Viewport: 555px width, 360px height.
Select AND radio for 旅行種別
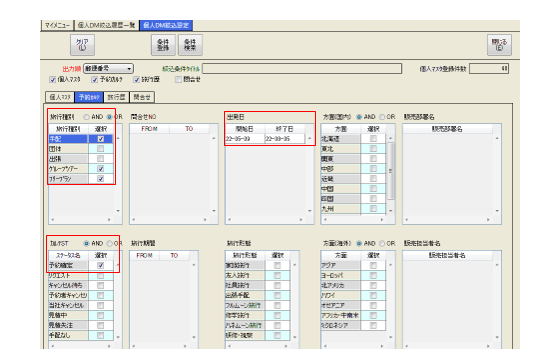(86, 117)
